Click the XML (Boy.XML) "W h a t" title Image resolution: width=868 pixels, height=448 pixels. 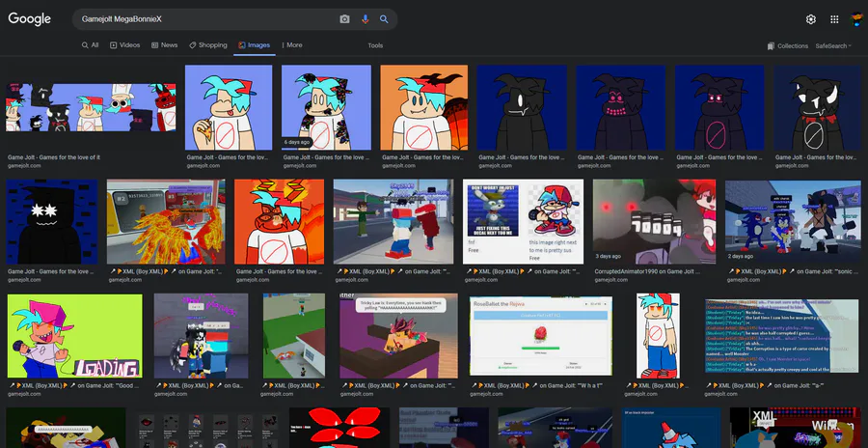[x=536, y=385]
